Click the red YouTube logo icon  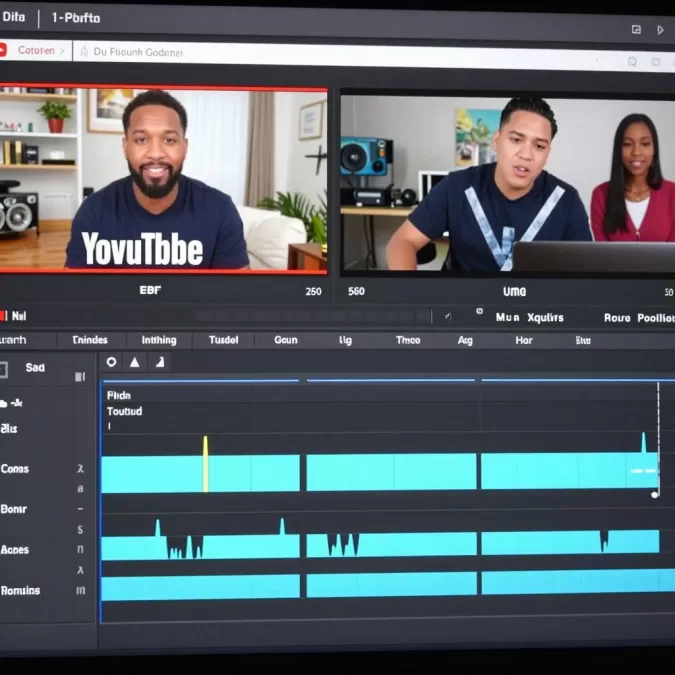3,50
